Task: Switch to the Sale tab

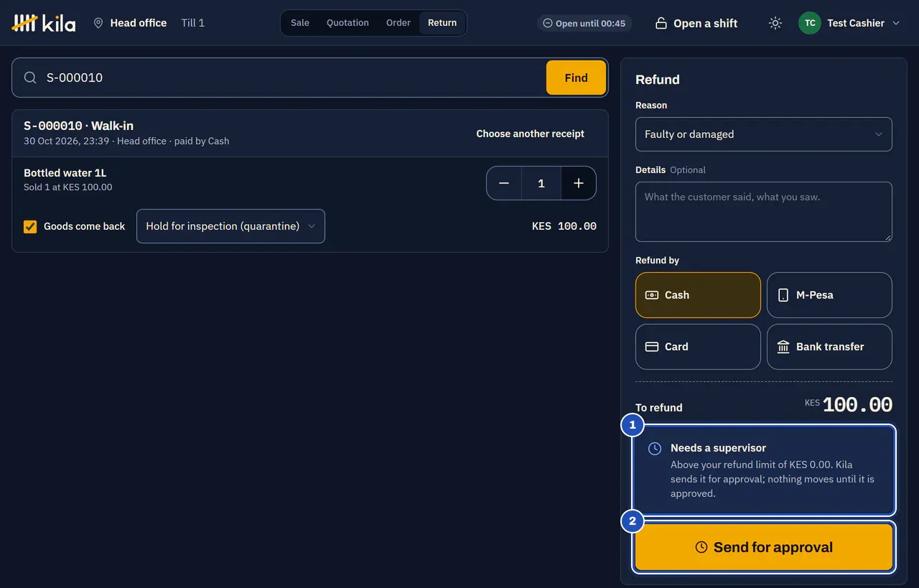Action: pos(300,23)
